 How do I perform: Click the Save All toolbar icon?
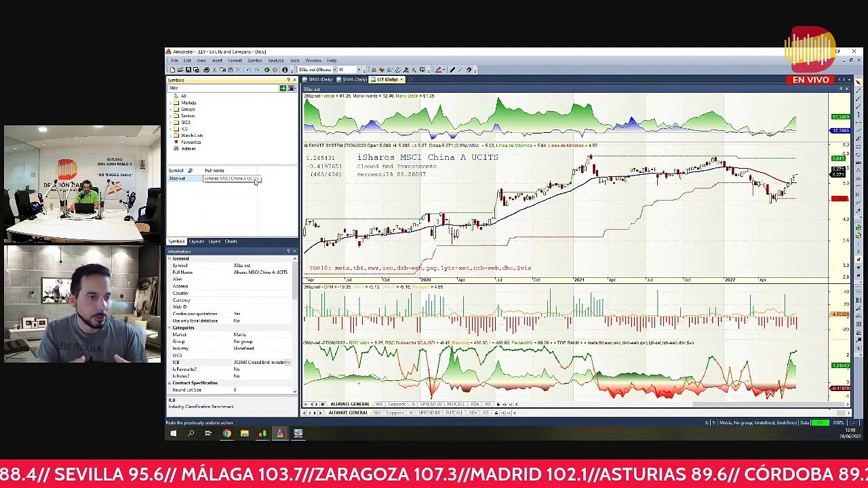[x=196, y=70]
